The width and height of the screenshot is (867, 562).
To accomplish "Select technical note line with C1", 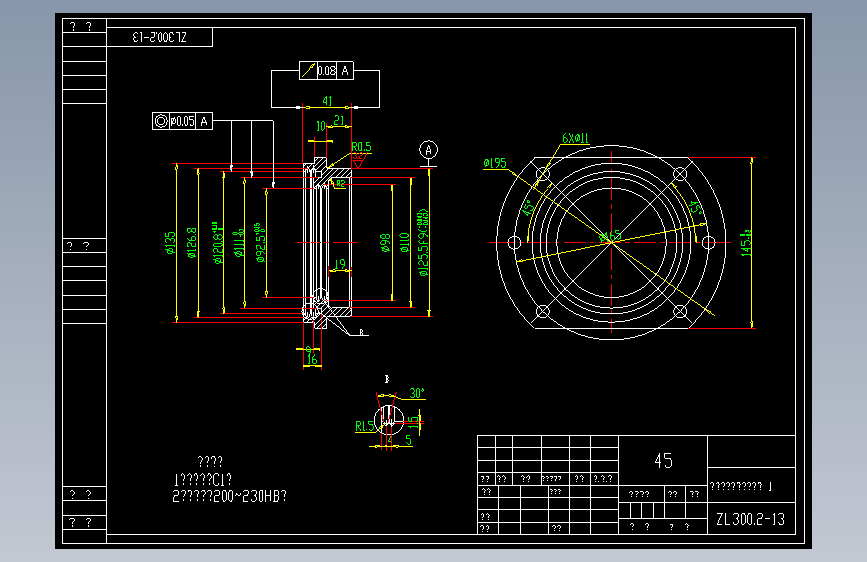I will tap(202, 479).
